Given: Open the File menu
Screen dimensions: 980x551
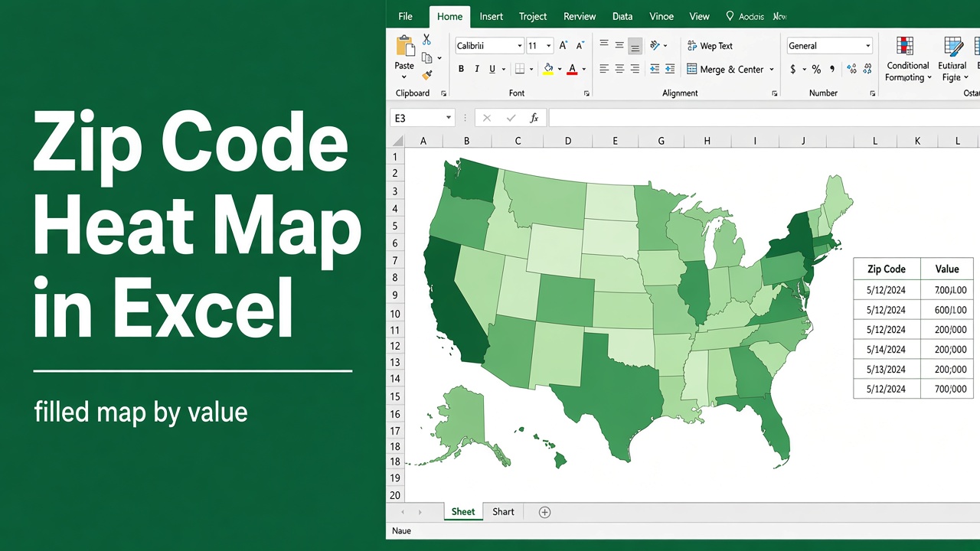Looking at the screenshot, I should click(x=405, y=16).
